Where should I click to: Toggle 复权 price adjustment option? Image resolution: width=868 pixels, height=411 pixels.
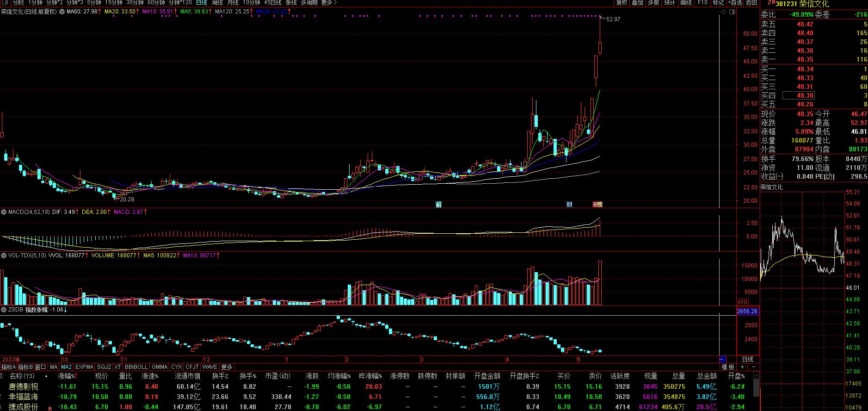coord(622,3)
